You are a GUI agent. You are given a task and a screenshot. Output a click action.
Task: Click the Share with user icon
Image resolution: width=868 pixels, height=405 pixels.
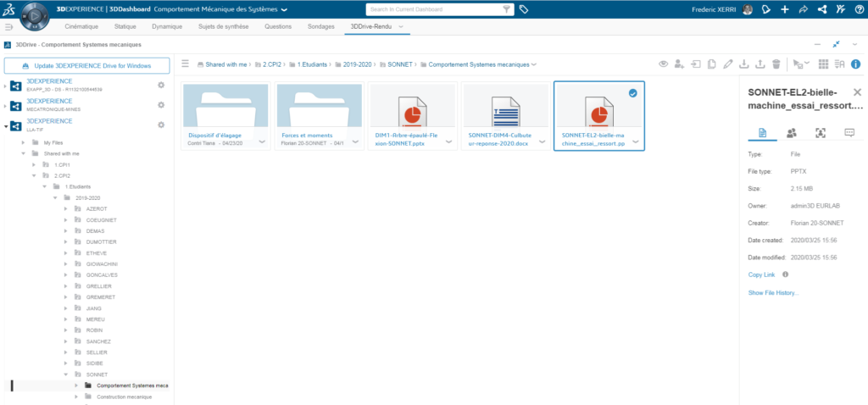click(x=679, y=64)
